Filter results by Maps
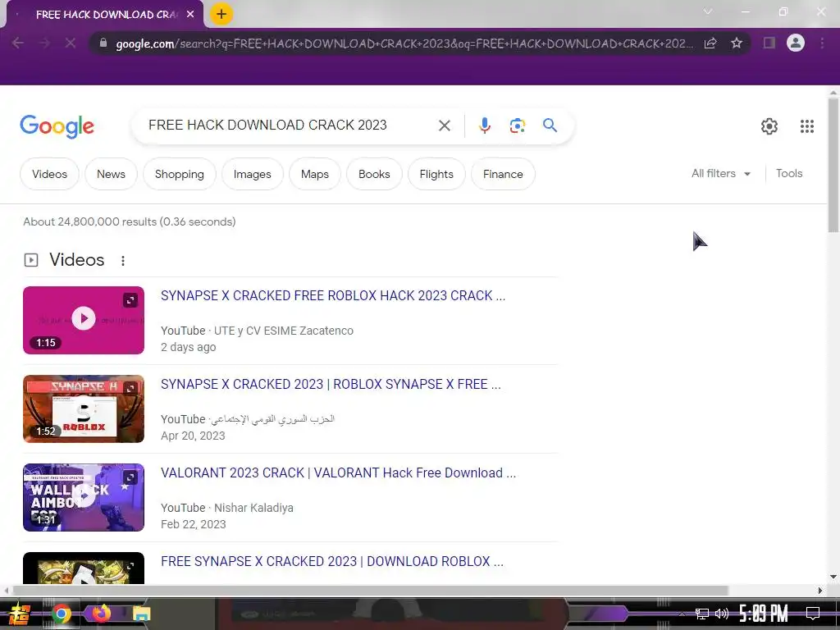 click(x=315, y=174)
